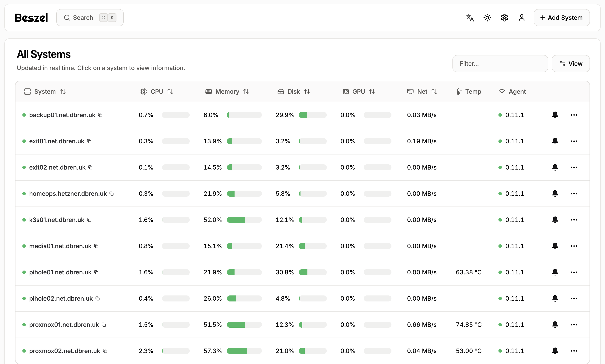The width and height of the screenshot is (605, 364).
Task: Open the k3s01.net.dbren.uk system page
Action: pyautogui.click(x=57, y=220)
